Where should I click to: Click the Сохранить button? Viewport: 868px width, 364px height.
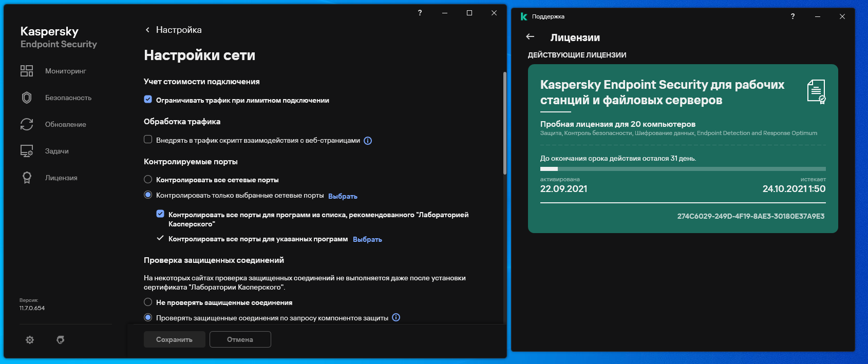pyautogui.click(x=175, y=339)
